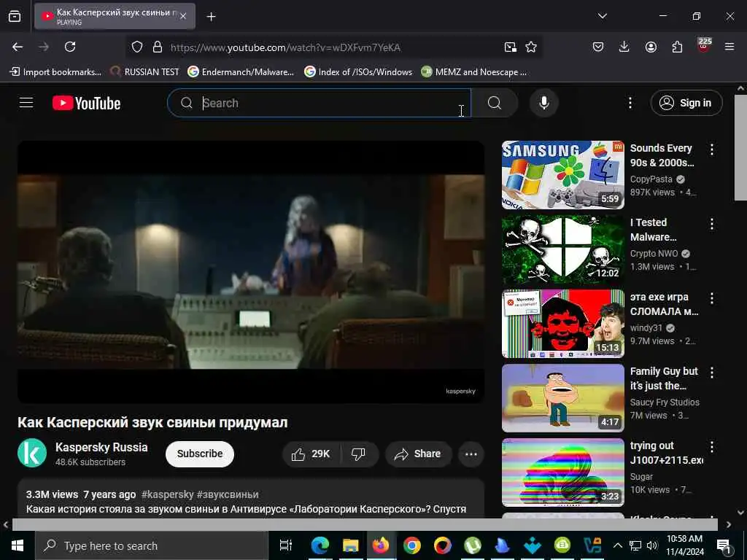
Task: Close the Kaspersky video tab
Action: coord(183,16)
